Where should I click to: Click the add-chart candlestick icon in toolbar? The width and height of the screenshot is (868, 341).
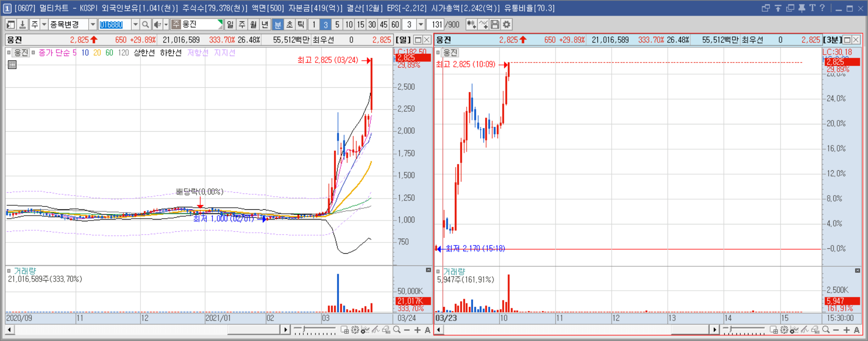click(x=472, y=24)
